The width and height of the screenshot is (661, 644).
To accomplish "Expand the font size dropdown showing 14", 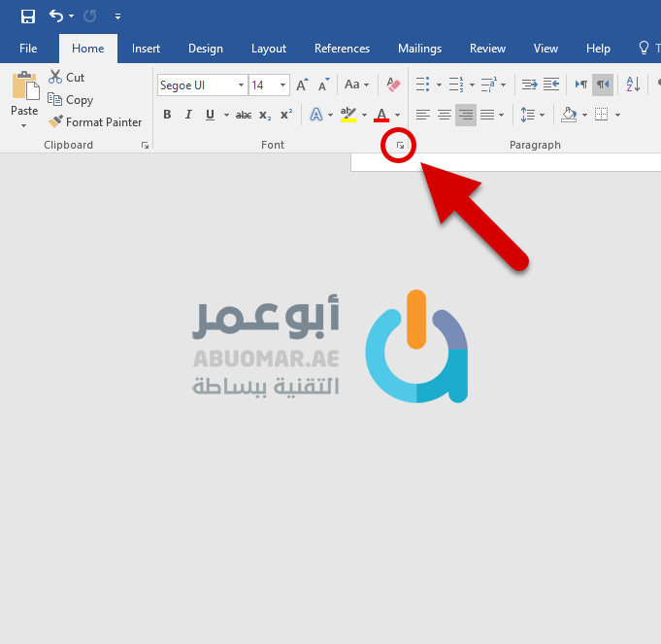I will pos(282,85).
